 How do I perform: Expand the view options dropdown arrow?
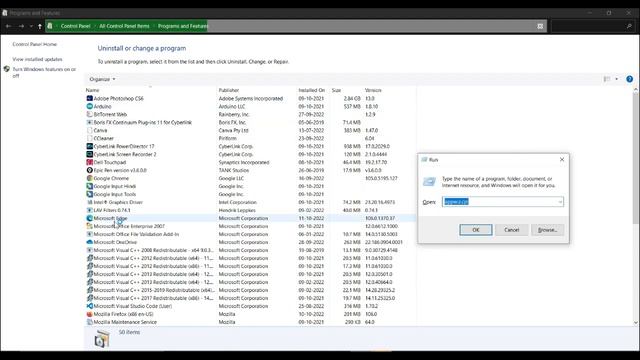[616, 79]
